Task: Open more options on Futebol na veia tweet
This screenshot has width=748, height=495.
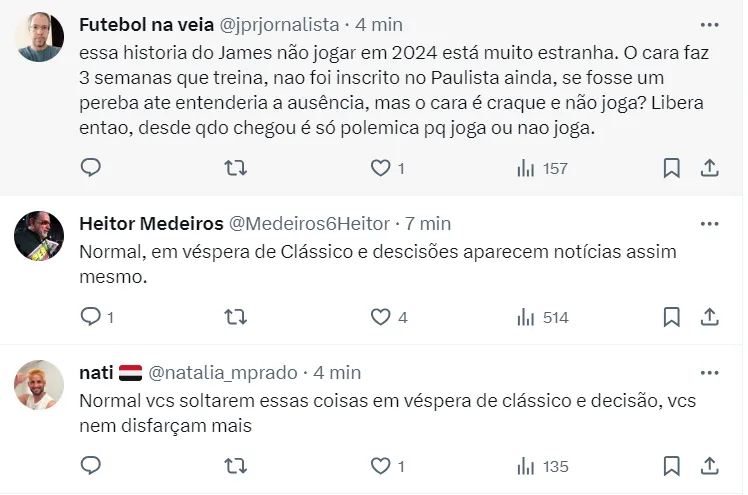Action: pos(709,25)
